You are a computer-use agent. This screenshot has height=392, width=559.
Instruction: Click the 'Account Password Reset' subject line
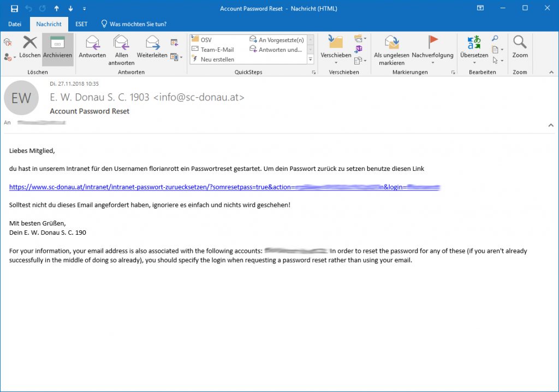(90, 111)
